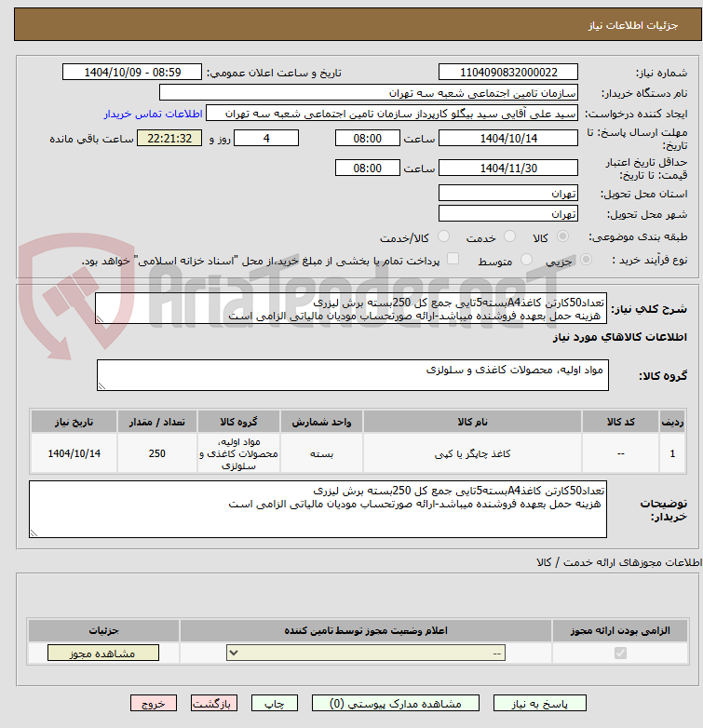Select the کالا radio button
This screenshot has height=728, width=703.
pos(562,236)
